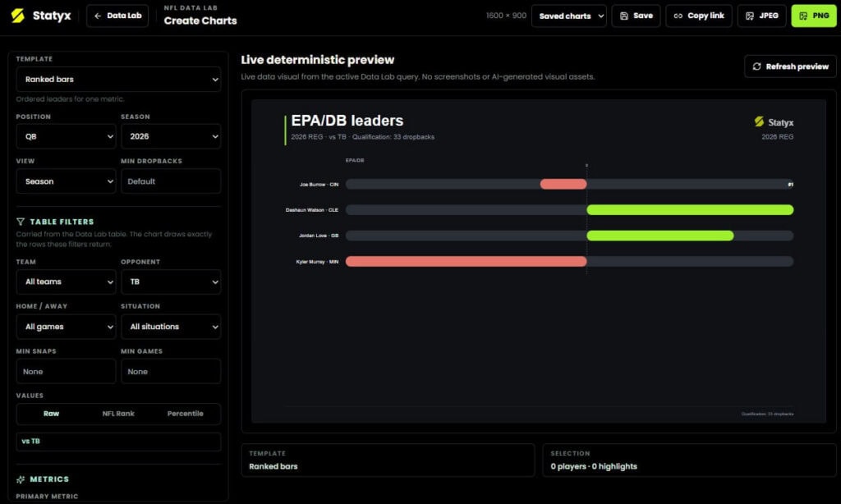Viewport: 841px width, 504px height.
Task: Open the Position QB dropdown
Action: click(66, 137)
